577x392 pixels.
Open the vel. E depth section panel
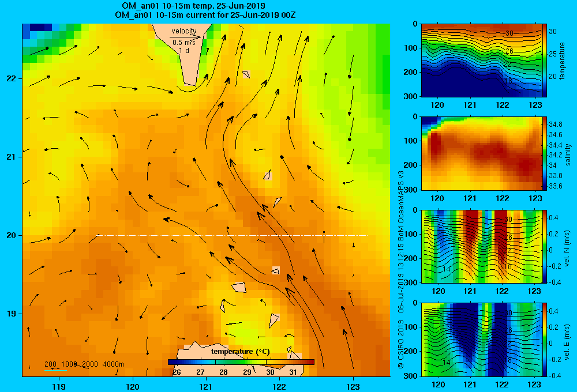[481, 340]
